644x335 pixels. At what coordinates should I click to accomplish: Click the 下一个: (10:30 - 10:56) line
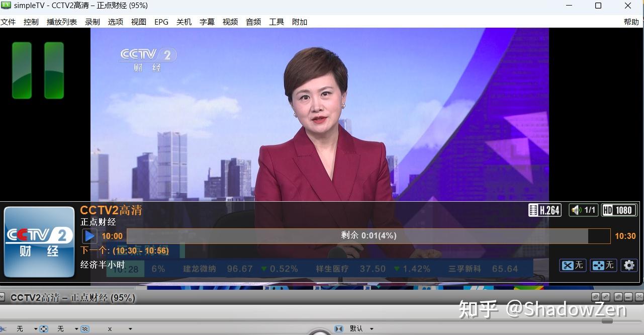tap(125, 250)
